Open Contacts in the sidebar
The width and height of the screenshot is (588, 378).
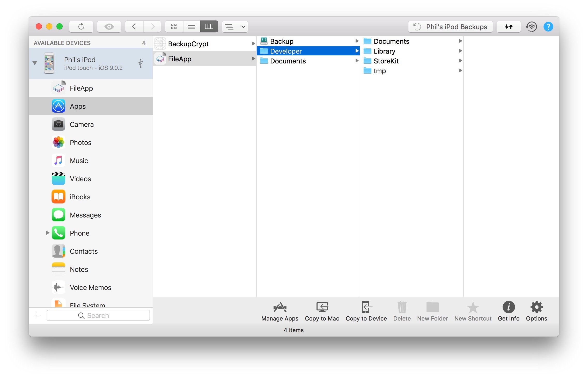click(x=91, y=251)
